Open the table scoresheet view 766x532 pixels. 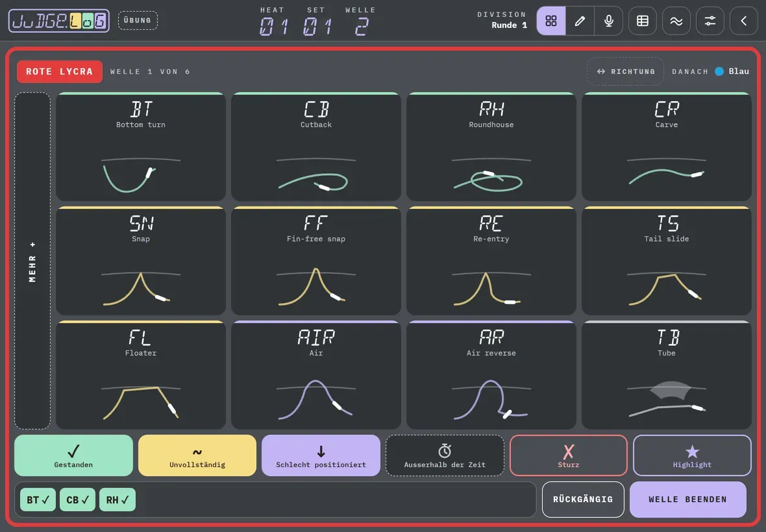coord(643,21)
